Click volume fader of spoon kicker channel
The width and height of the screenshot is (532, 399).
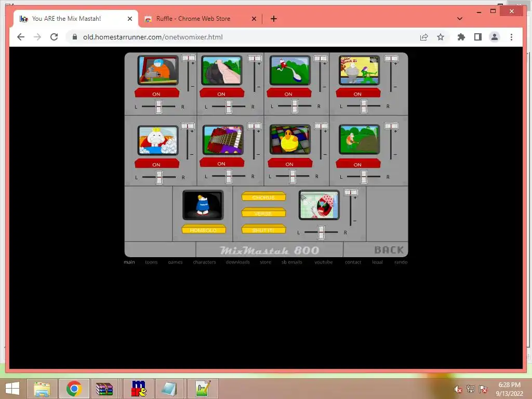[320, 58]
